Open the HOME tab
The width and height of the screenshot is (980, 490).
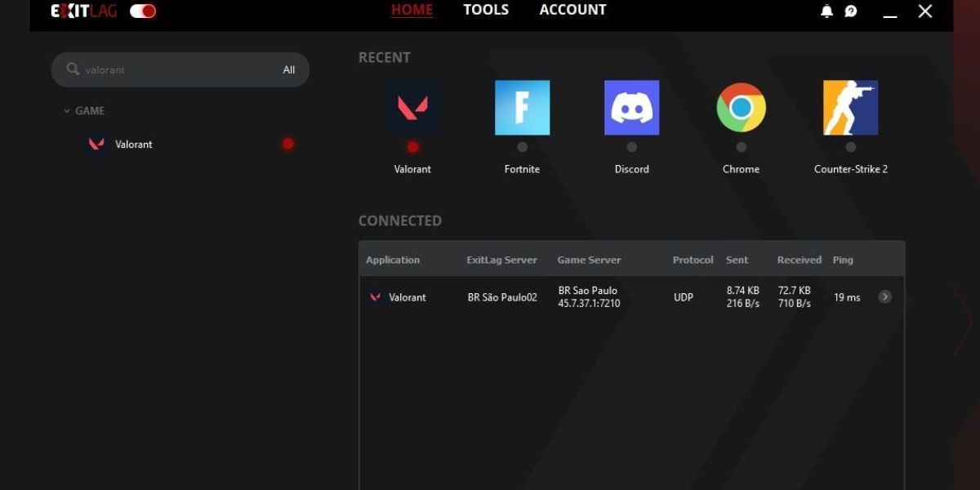[412, 10]
